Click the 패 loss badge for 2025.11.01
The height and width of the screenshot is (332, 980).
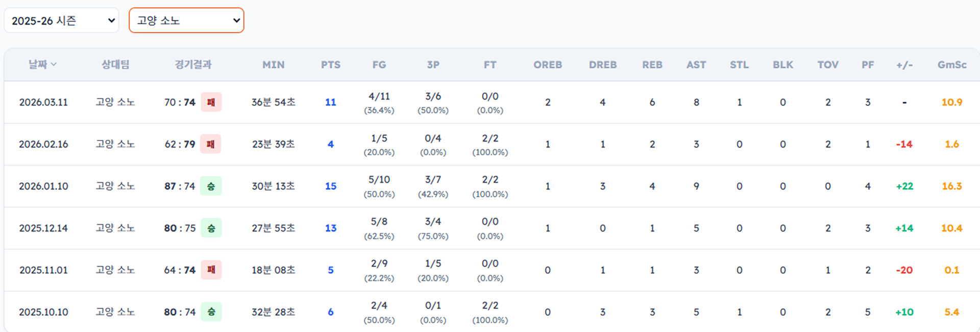211,270
